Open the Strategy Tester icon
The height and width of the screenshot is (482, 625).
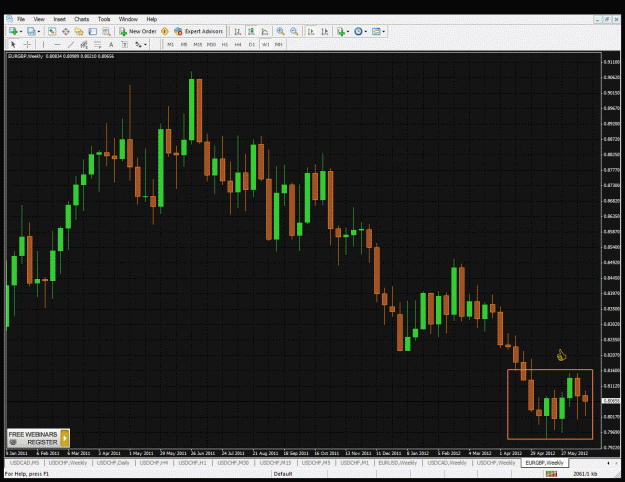point(106,31)
